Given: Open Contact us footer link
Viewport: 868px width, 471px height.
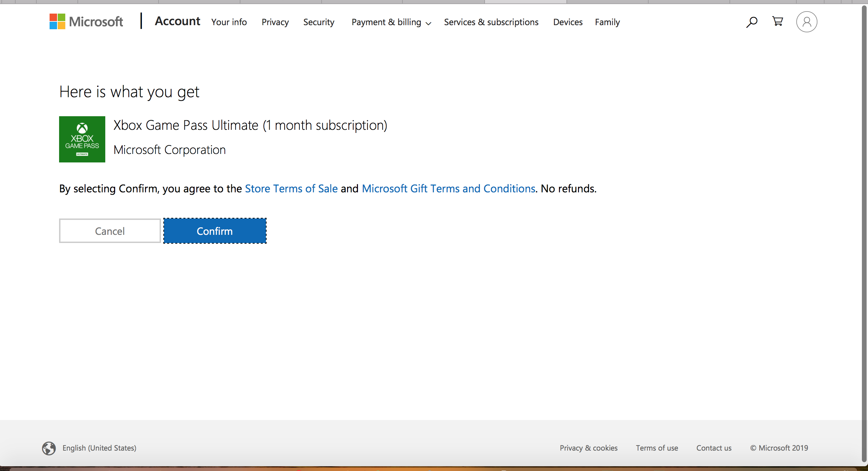Looking at the screenshot, I should (x=714, y=448).
